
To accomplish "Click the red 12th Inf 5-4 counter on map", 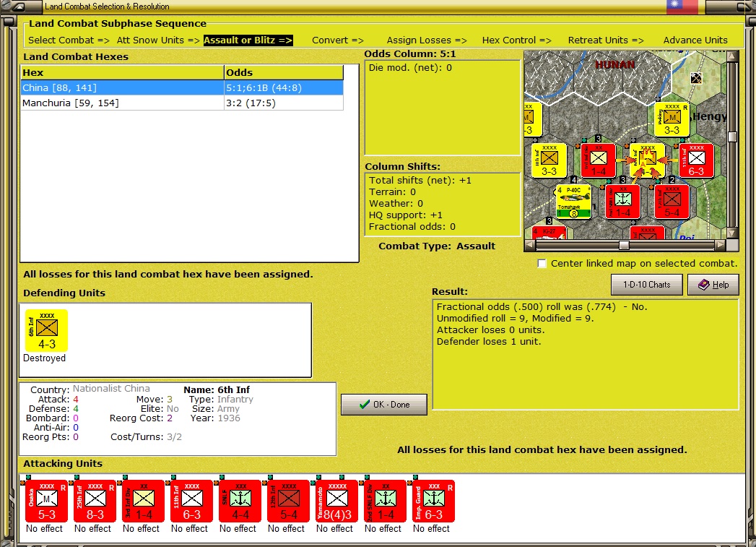I will click(x=672, y=202).
